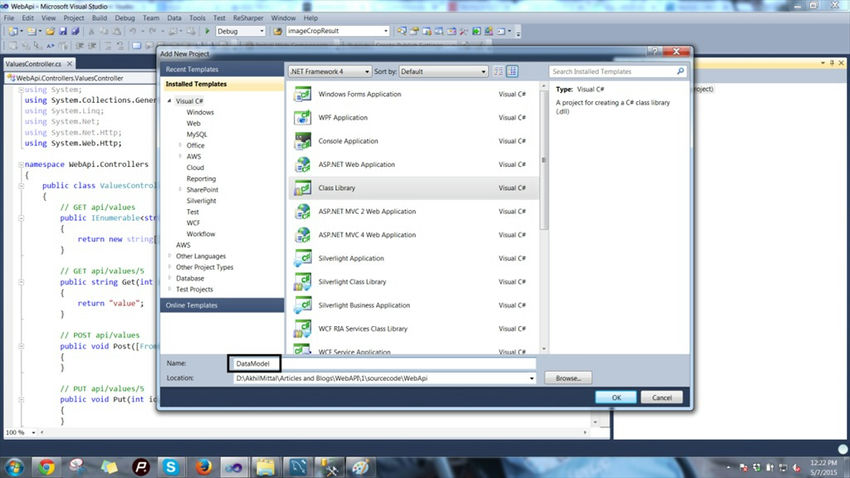Switch templates to small icons view
Screen dimensions: 850x478
click(x=498, y=72)
